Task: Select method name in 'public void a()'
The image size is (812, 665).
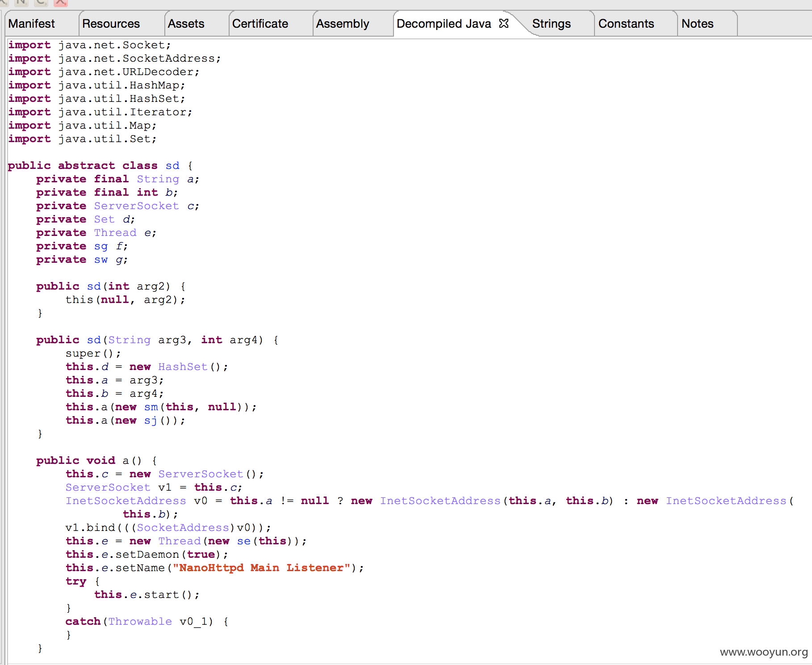Action: coord(126,461)
